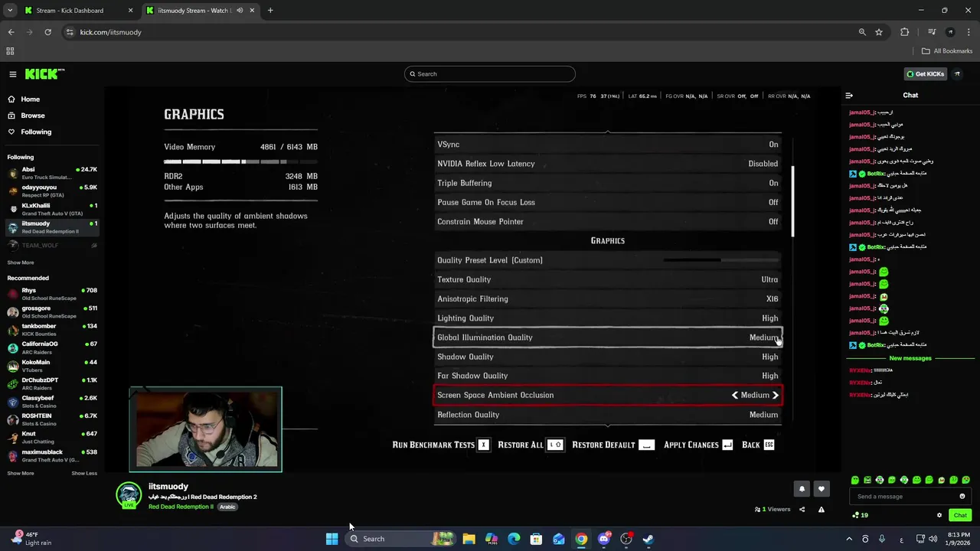Viewport: 980px width, 551px height.
Task: Click the Kick search field
Action: point(490,74)
